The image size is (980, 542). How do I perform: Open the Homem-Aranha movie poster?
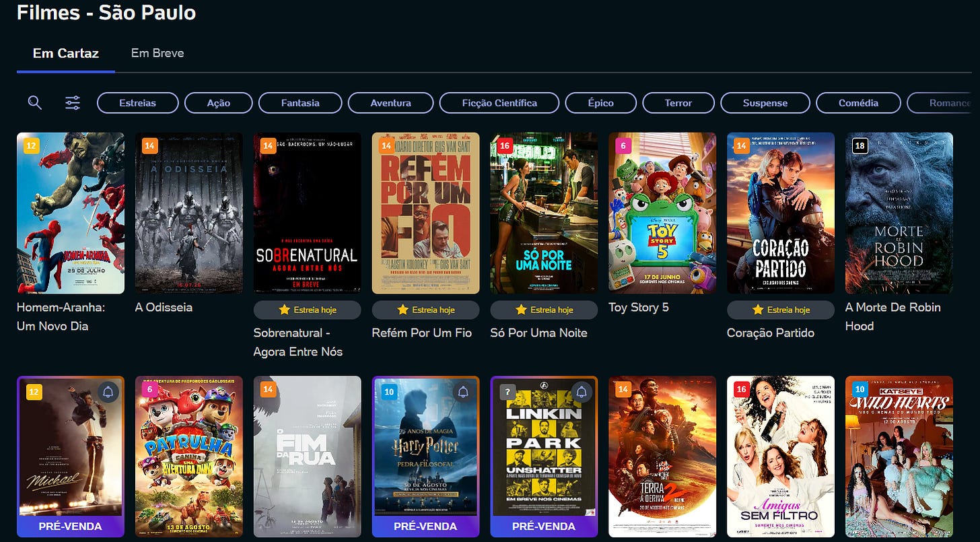pyautogui.click(x=71, y=213)
